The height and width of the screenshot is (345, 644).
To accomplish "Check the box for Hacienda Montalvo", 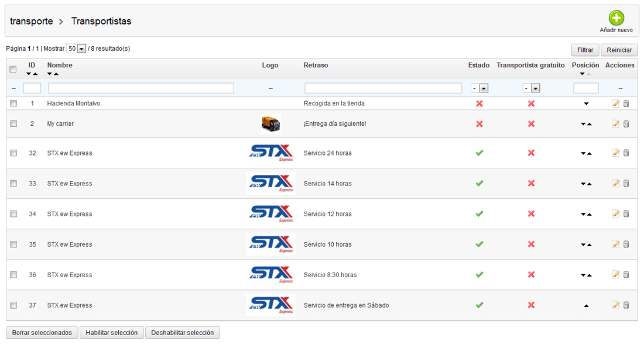I will coord(13,103).
